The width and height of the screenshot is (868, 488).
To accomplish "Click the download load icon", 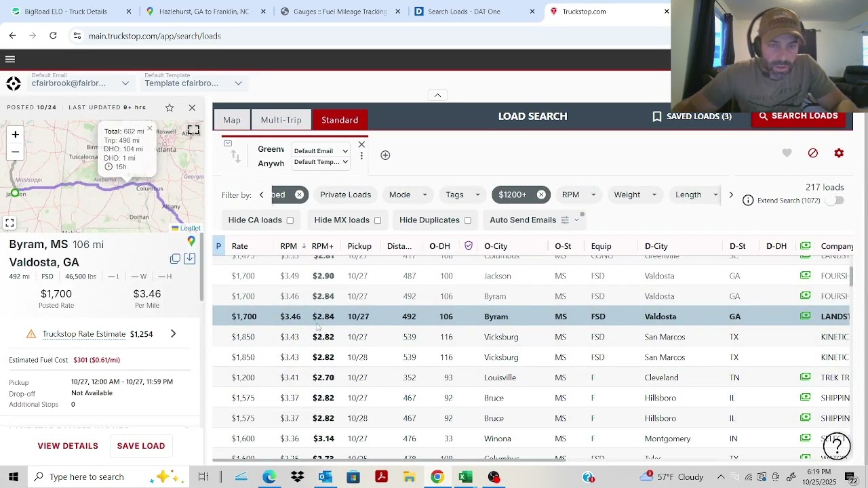I will pyautogui.click(x=189, y=258).
